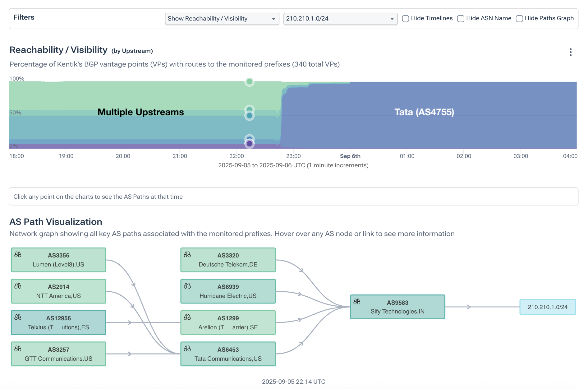588x389 pixels.
Task: Click the Filters label
Action: [24, 17]
